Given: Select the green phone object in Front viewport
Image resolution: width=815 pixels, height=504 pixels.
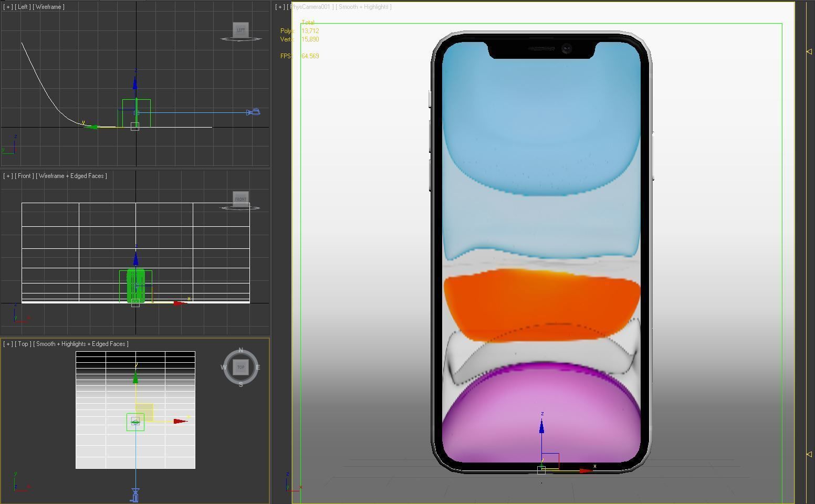Looking at the screenshot, I should (x=135, y=286).
